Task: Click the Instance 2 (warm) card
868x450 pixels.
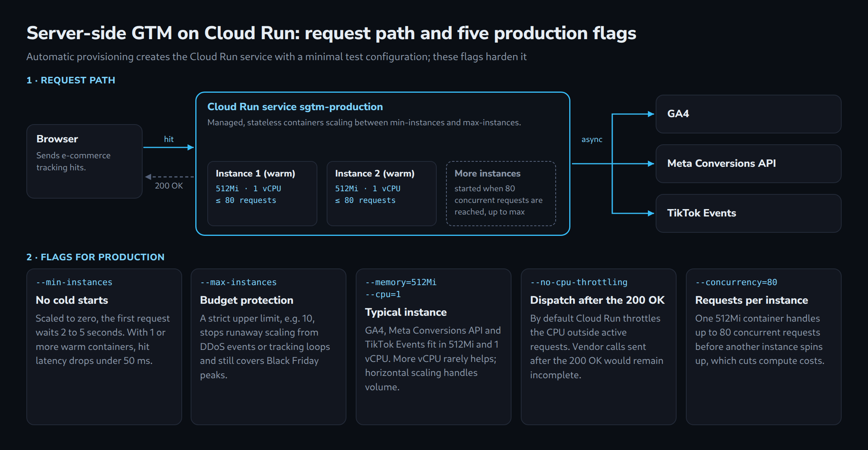Action: (x=382, y=194)
